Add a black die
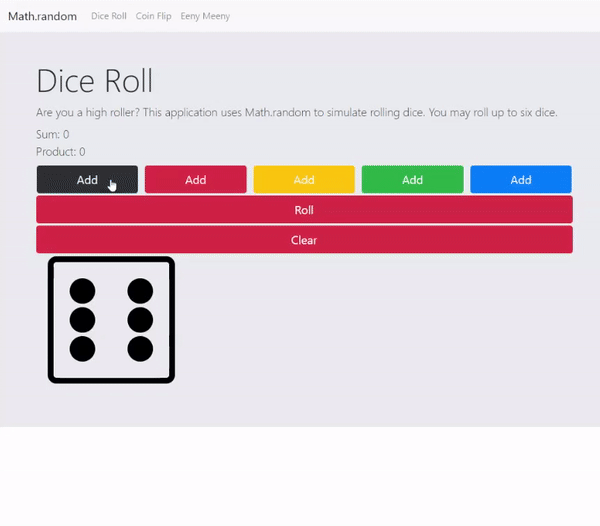Screen dimensions: 600x526 [87, 180]
